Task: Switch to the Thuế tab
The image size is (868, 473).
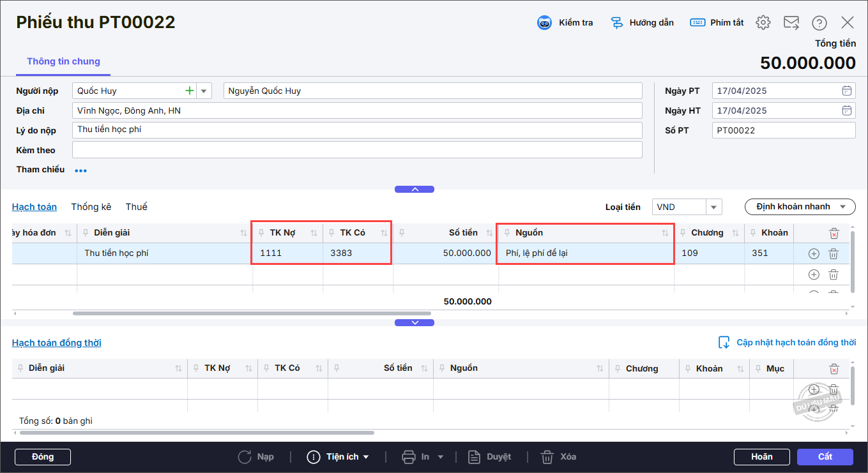Action: click(x=136, y=207)
